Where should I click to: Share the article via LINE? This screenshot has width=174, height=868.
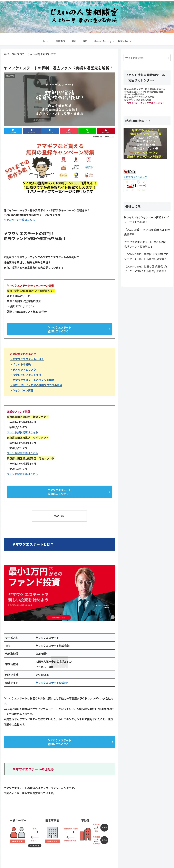(x=87, y=131)
